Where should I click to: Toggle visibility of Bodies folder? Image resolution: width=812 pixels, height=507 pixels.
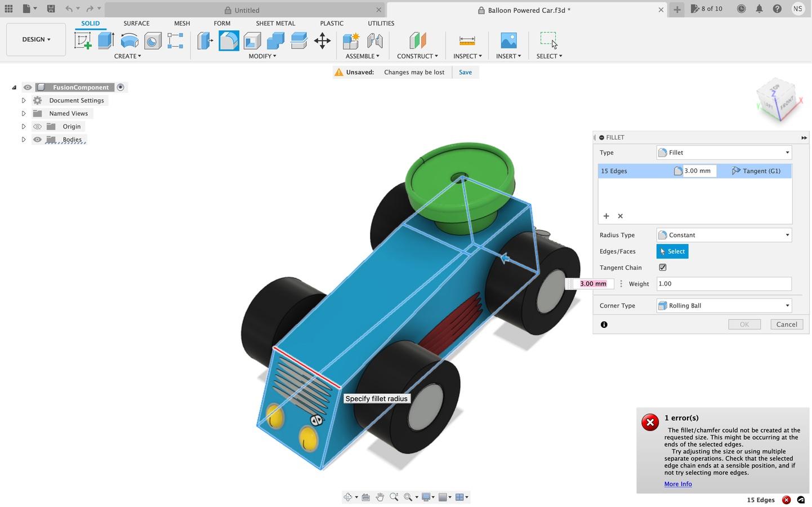tap(38, 140)
